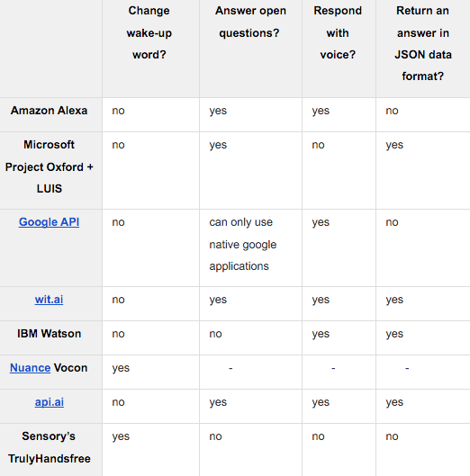The image size is (470, 476).
Task: Follow the Nuance hyperlink
Action: pyautogui.click(x=30, y=368)
